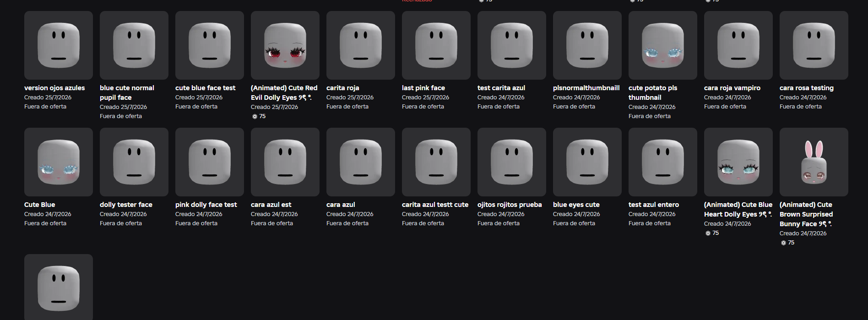Screen dimensions: 868x320
Task: Click '(Animated) Cute Red Evil Dolly Eyes' title
Action: coord(284,92)
